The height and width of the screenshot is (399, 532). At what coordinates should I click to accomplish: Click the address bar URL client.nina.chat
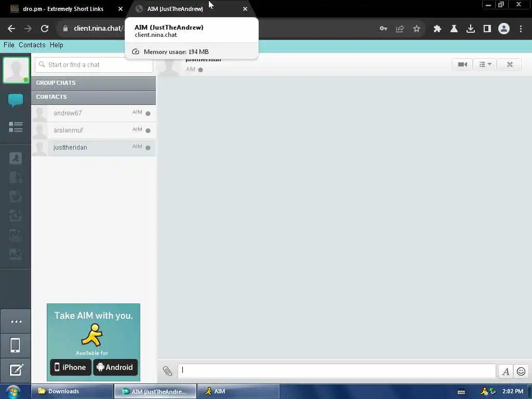[x=97, y=29]
